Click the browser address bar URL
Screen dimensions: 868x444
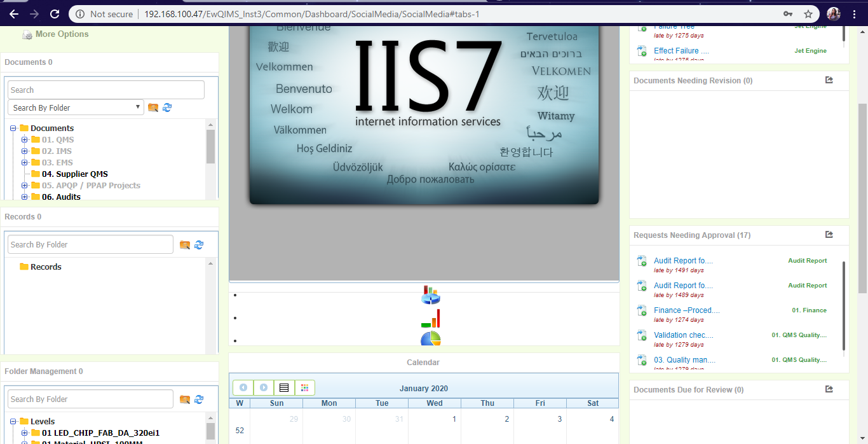[311, 13]
